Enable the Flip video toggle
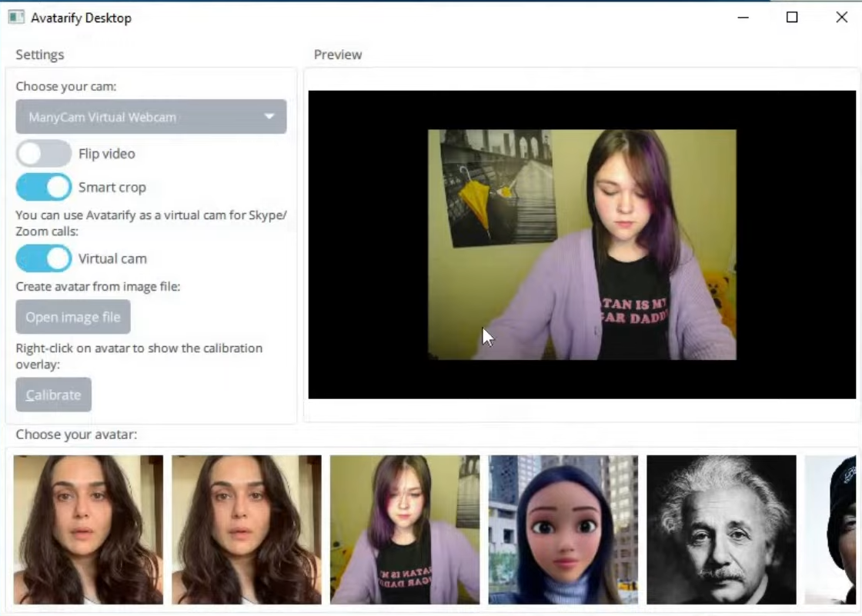862x616 pixels. click(44, 153)
